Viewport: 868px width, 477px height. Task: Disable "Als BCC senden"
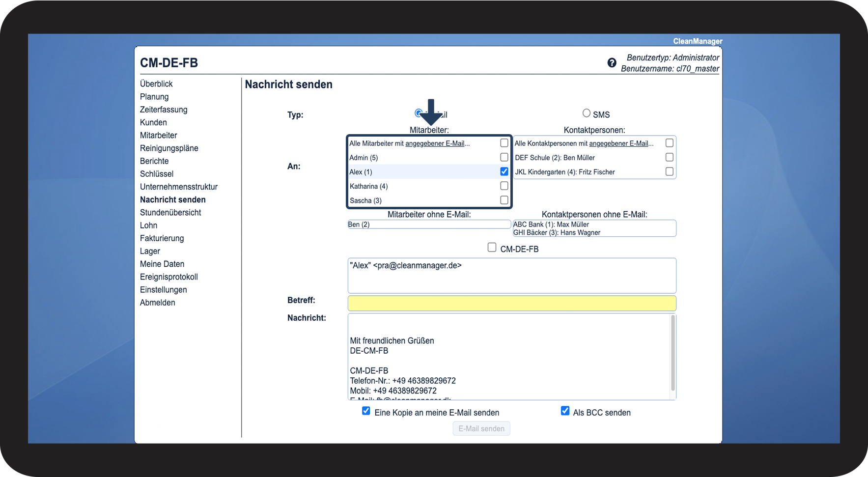tap(565, 411)
